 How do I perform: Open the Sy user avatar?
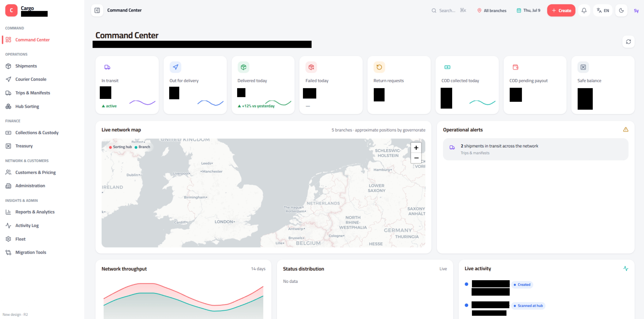click(636, 10)
